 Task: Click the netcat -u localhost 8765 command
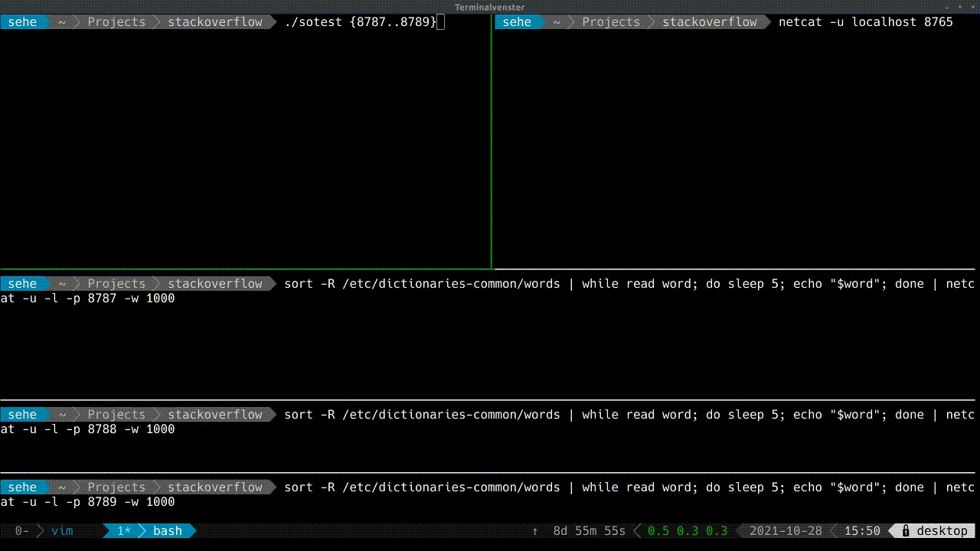coord(866,21)
